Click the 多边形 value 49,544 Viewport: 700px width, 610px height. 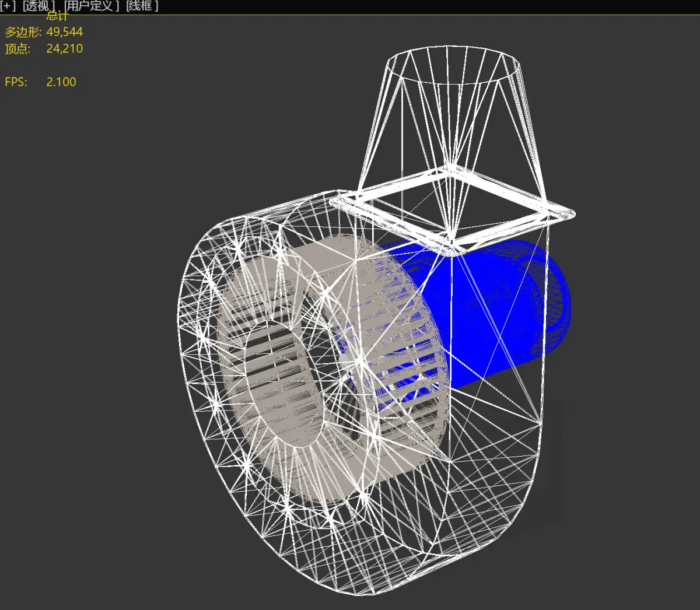tap(64, 32)
